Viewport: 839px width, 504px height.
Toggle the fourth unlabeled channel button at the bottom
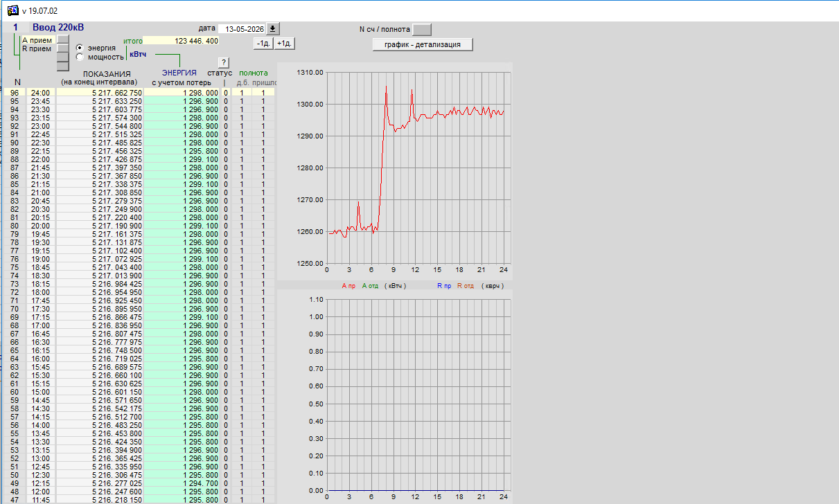tap(63, 66)
